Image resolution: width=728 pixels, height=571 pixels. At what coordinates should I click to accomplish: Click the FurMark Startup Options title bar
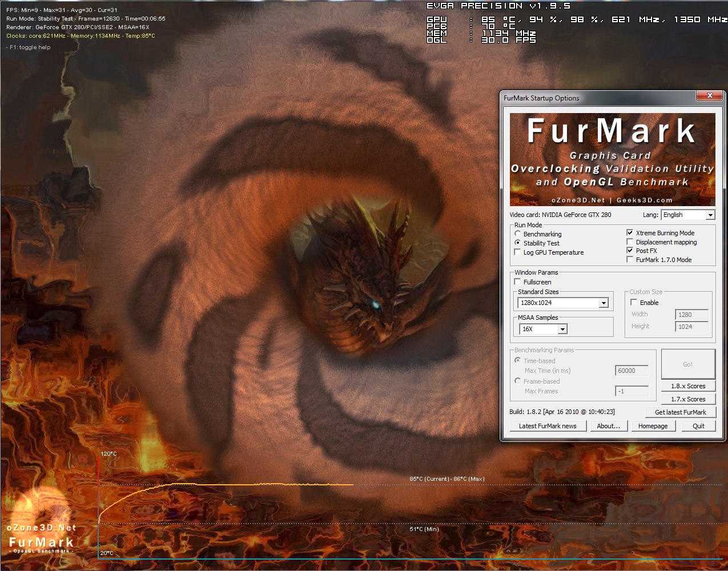[598, 98]
